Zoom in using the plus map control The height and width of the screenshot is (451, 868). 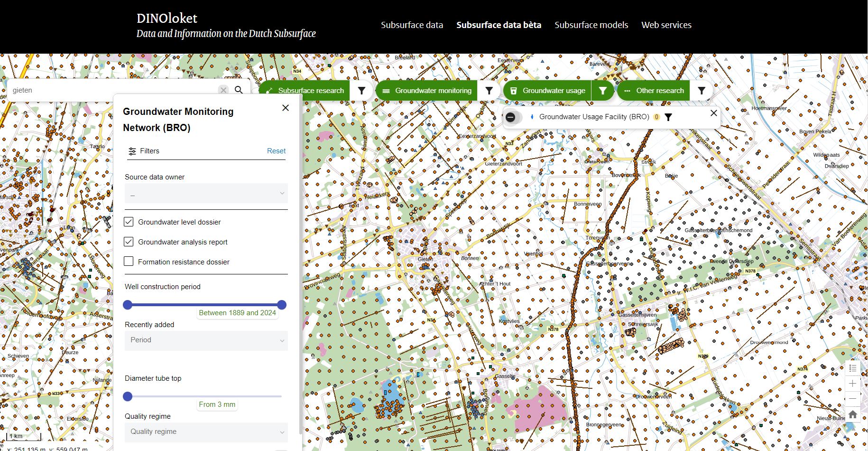852,384
